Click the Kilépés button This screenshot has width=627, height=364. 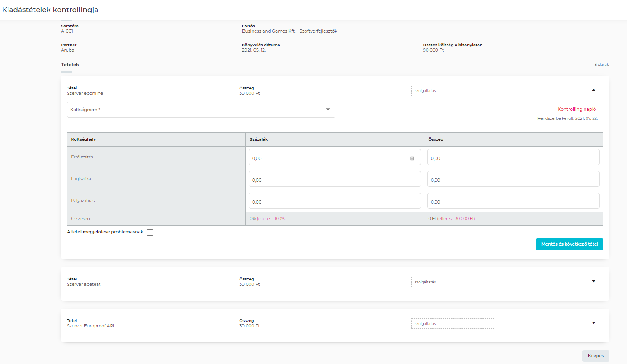point(595,356)
